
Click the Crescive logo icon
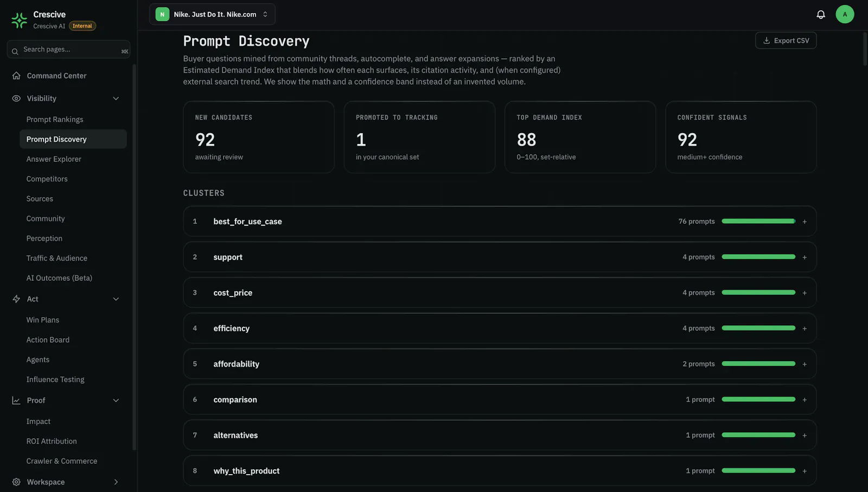point(19,20)
